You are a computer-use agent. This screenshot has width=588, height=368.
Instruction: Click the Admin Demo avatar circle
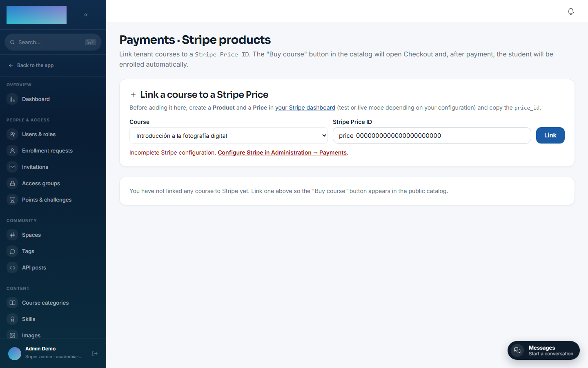pyautogui.click(x=15, y=354)
